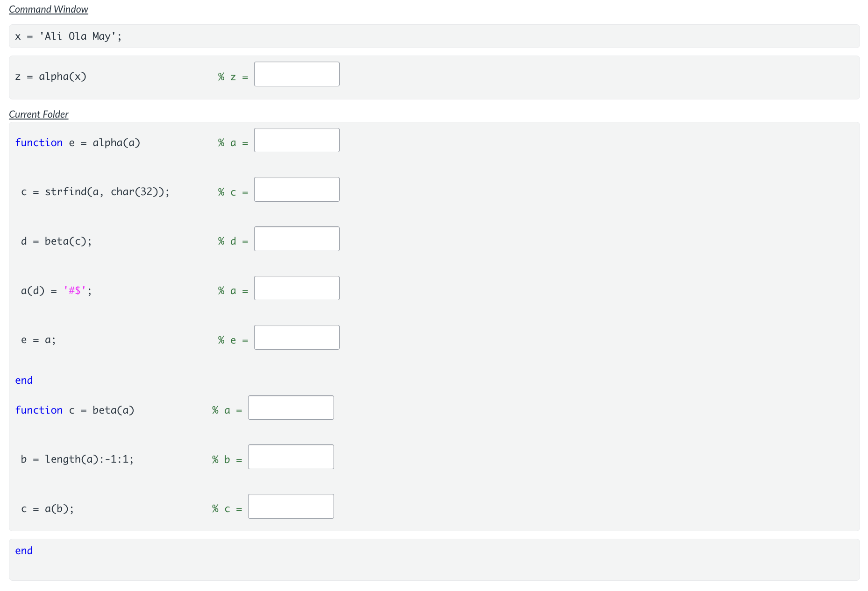Click the function e = alpha(a) declaration

point(78,143)
